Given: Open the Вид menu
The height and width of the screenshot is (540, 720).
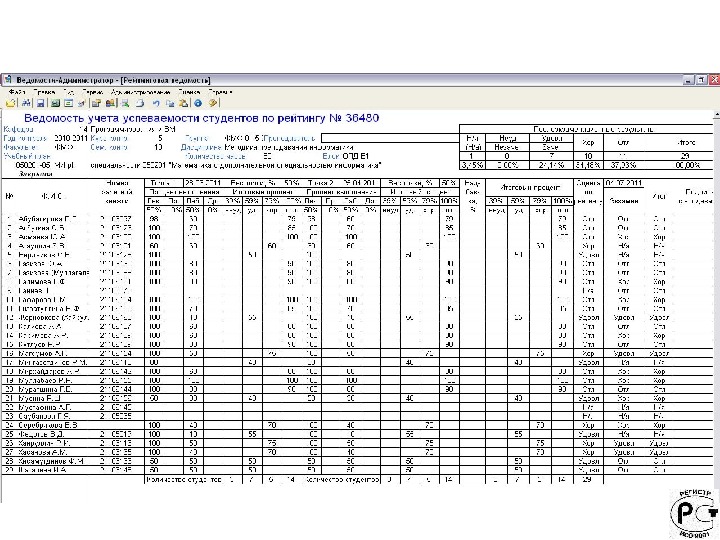Looking at the screenshot, I should [x=68, y=92].
